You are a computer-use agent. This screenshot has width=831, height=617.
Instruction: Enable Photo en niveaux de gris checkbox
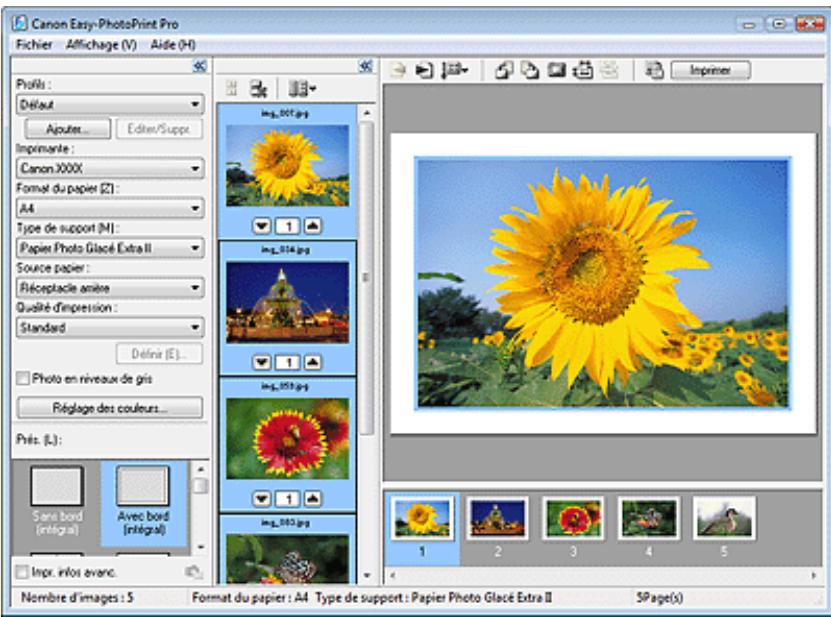pyautogui.click(x=23, y=378)
